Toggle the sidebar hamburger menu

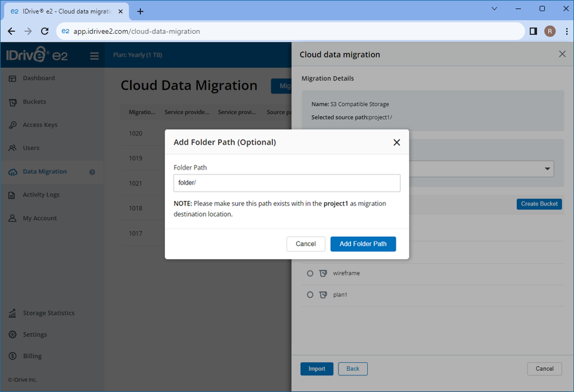[x=94, y=55]
